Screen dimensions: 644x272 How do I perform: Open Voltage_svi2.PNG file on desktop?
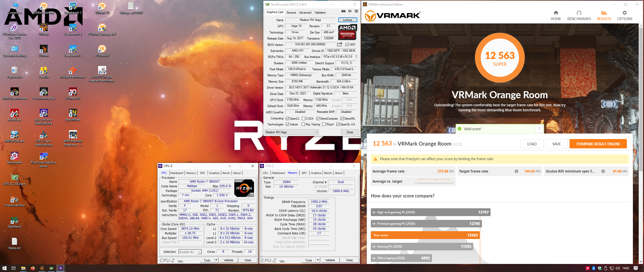[x=131, y=8]
